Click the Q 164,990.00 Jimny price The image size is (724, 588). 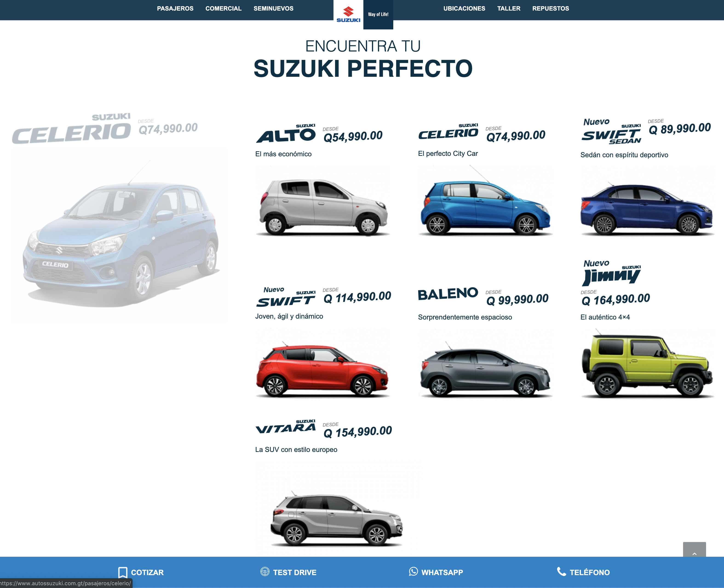pos(616,300)
